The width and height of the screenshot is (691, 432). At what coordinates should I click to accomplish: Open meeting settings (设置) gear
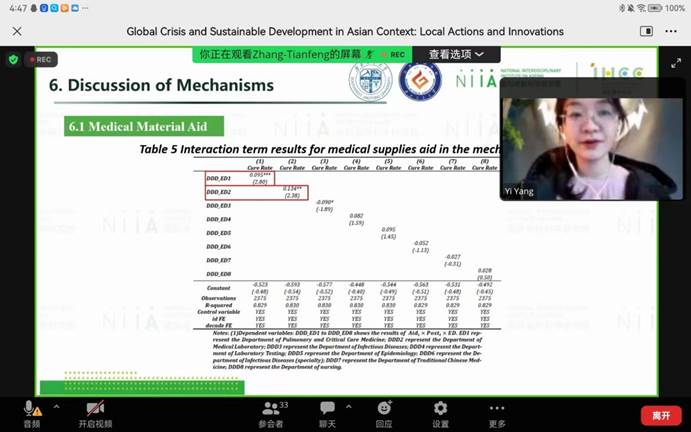coord(440,413)
